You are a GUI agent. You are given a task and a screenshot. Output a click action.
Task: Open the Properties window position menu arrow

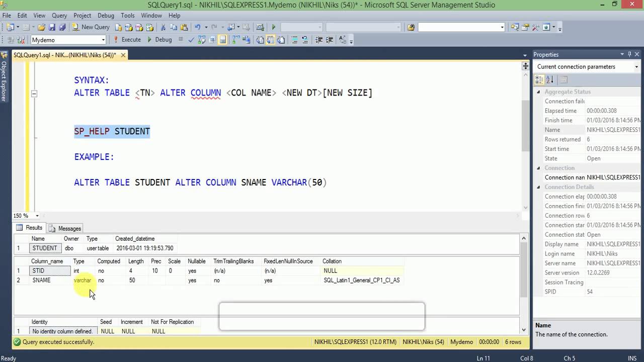tap(622, 54)
